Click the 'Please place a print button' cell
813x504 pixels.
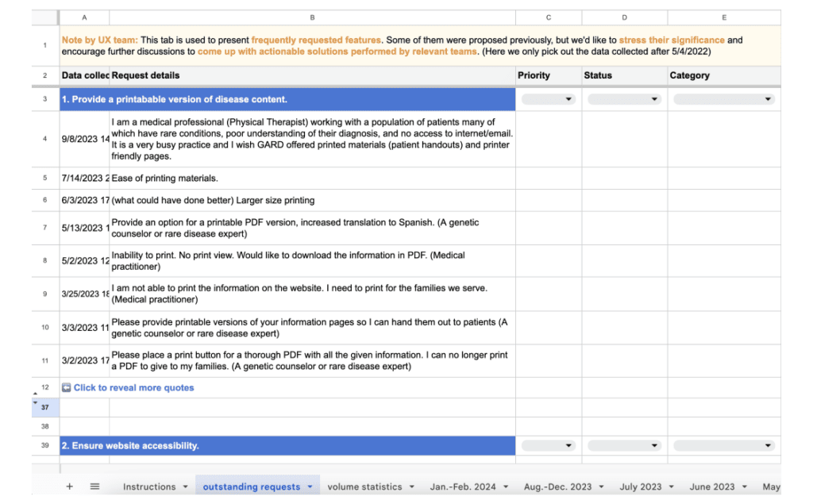312,360
